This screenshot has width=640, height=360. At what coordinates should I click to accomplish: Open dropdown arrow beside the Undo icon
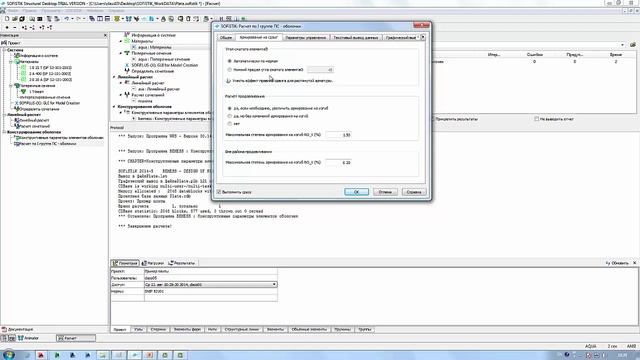[x=72, y=19]
